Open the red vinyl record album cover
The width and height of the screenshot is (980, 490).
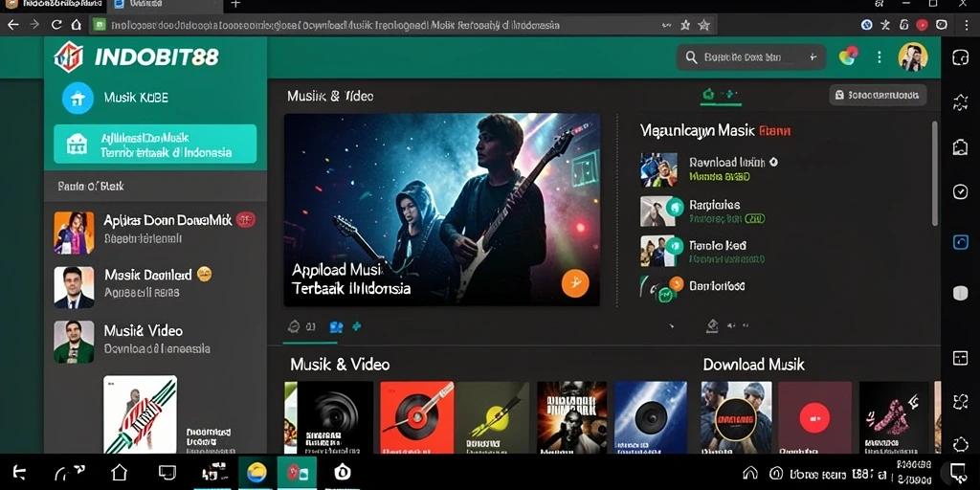tap(416, 417)
